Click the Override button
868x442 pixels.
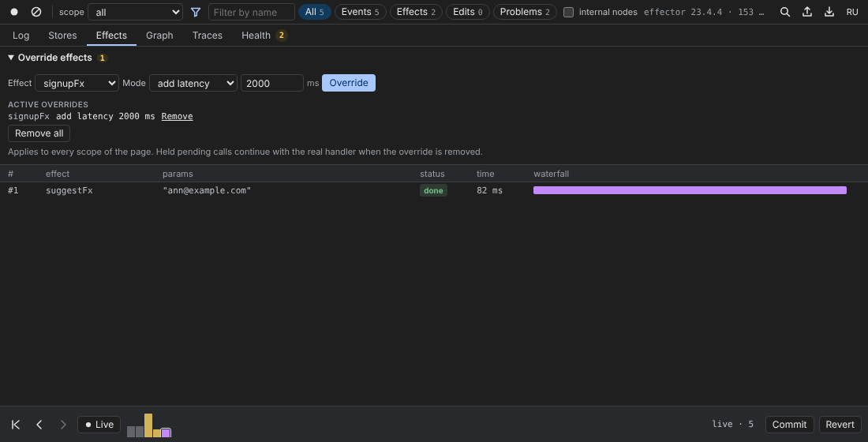(x=349, y=83)
